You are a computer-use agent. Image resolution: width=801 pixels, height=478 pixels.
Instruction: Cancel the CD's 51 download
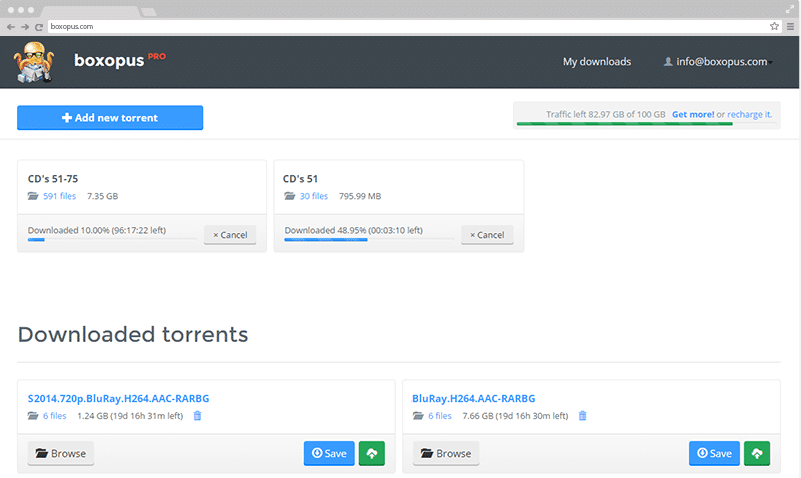tap(487, 235)
